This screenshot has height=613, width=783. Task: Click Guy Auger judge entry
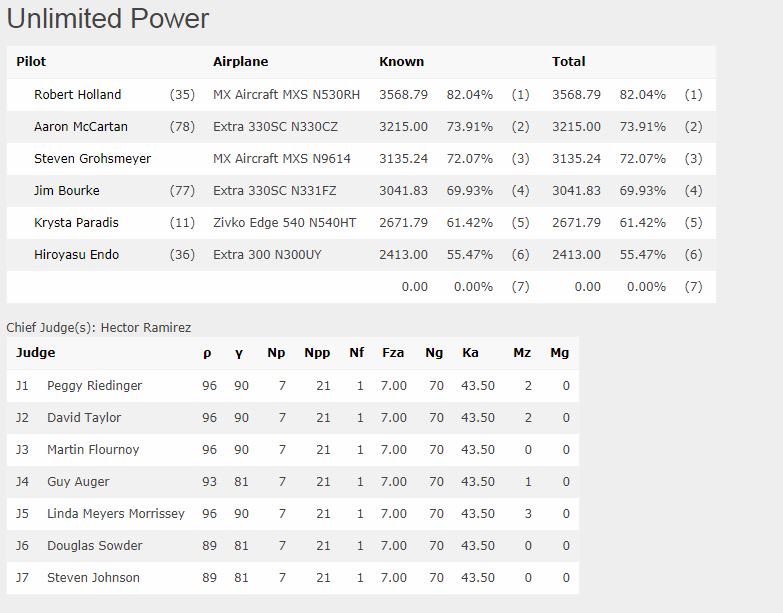tap(78, 482)
